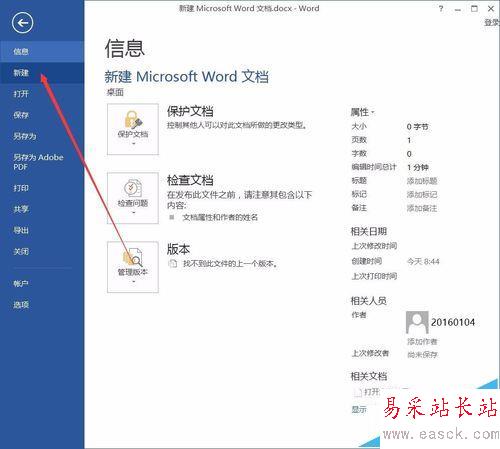Open the Check for Issues (检查问题) button
500x449 pixels.
133,198
